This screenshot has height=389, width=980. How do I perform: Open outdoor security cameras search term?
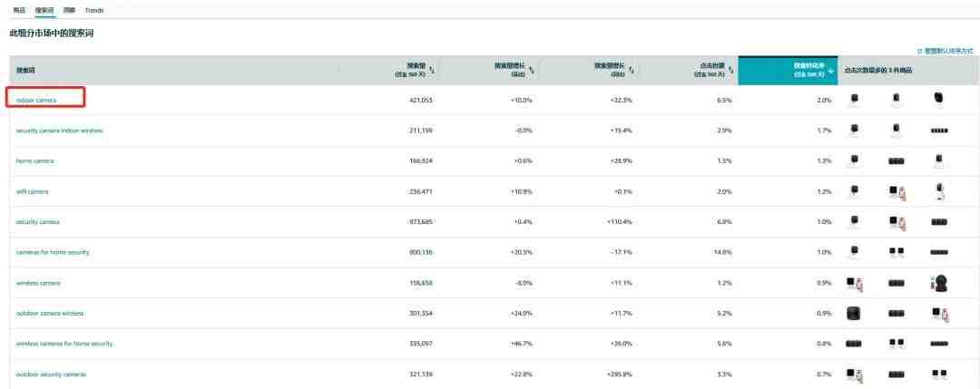51,374
